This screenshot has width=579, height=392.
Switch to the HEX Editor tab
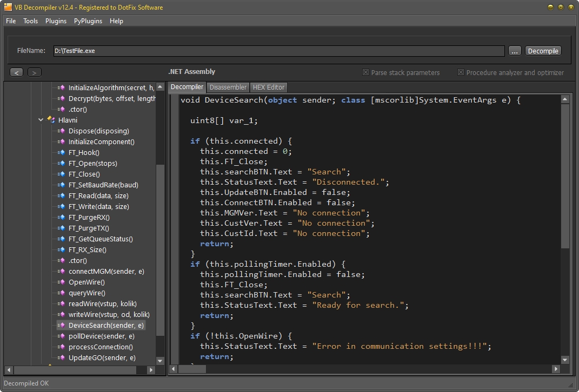(x=269, y=87)
